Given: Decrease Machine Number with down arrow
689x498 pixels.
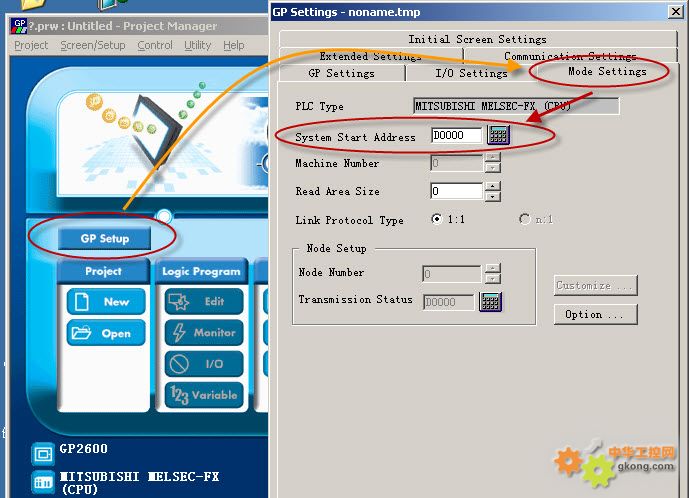Looking at the screenshot, I should tap(493, 167).
